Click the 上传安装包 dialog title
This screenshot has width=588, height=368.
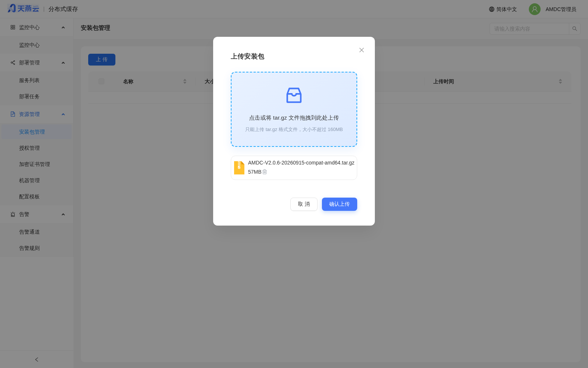click(247, 56)
